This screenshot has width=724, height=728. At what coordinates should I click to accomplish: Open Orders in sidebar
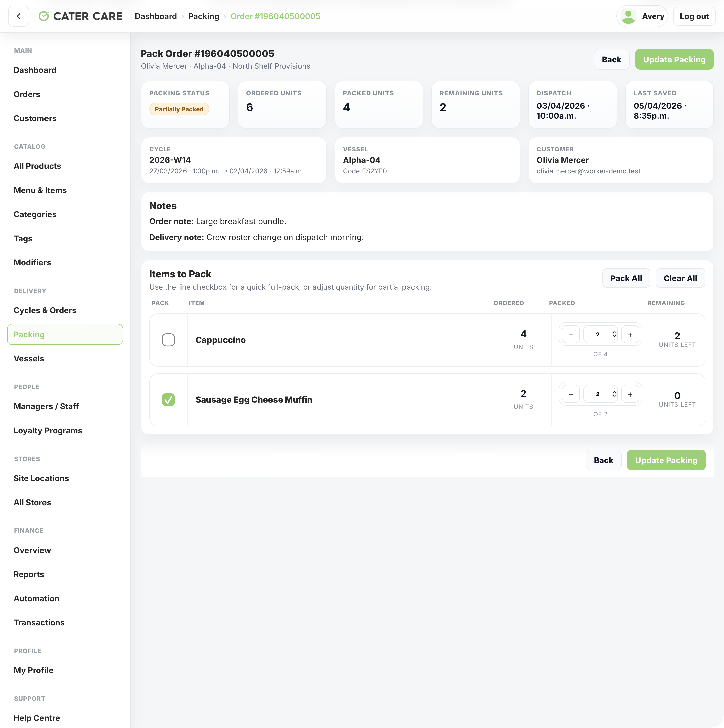(x=27, y=94)
